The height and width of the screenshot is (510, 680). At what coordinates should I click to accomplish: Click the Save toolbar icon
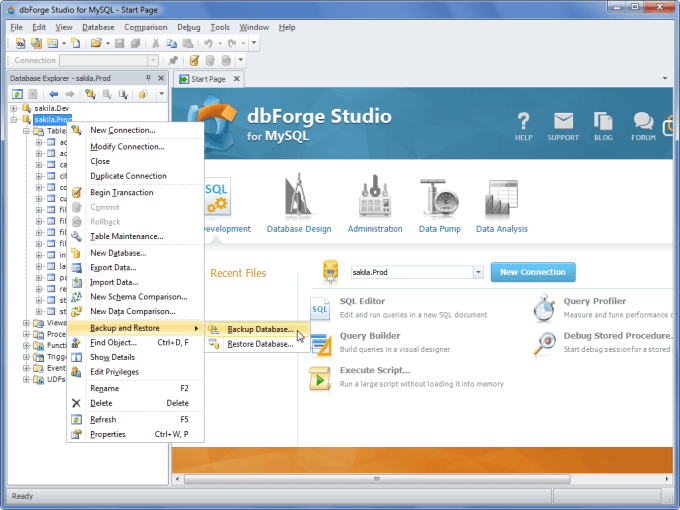120,43
